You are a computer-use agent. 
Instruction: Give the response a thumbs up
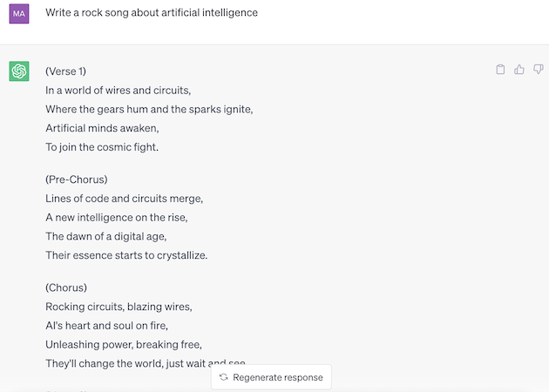519,70
